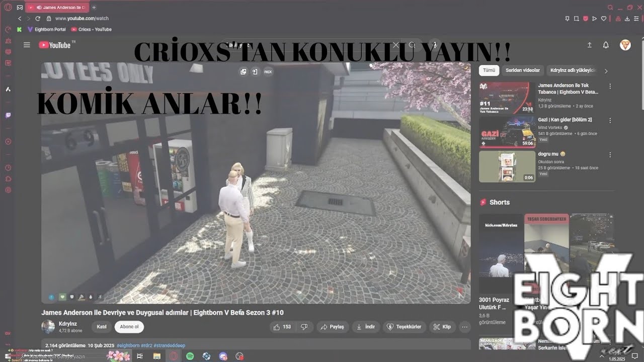Select the Tümü filter chip
Screen dimensions: 644x362
pyautogui.click(x=489, y=70)
